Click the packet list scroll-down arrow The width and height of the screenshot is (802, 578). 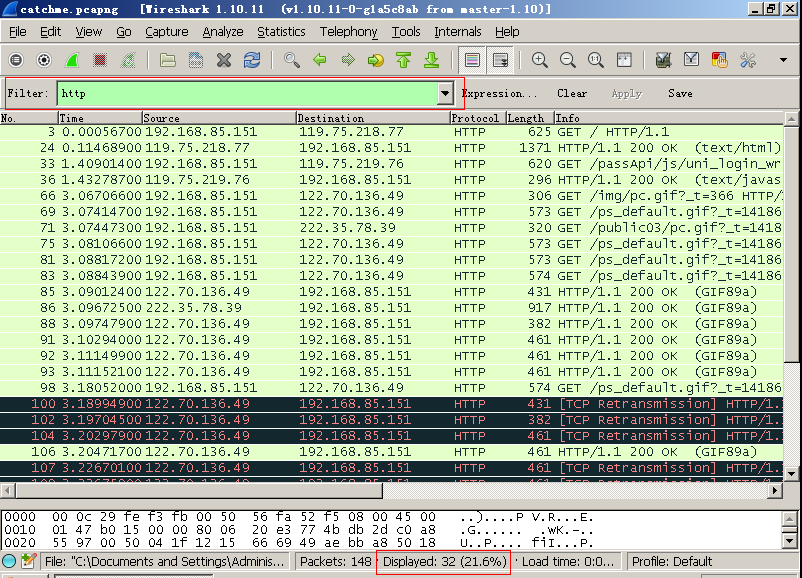click(x=791, y=473)
